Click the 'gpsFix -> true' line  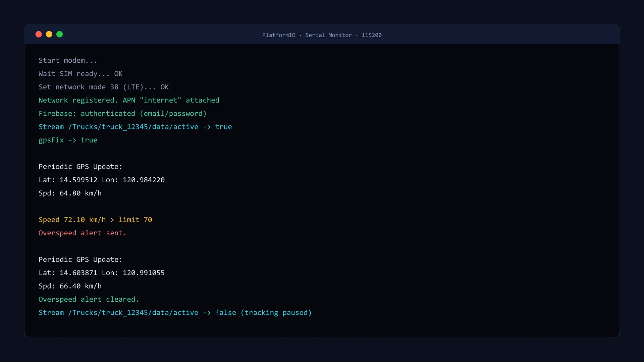click(68, 140)
